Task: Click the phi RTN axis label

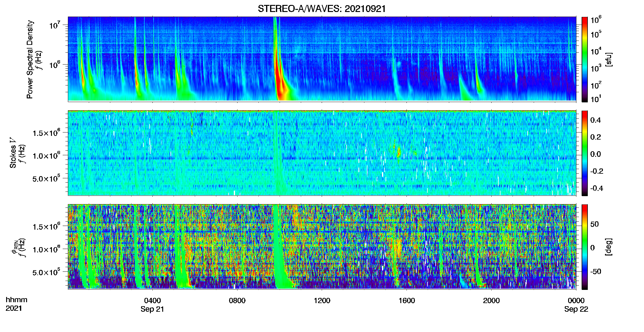Action: (x=14, y=247)
